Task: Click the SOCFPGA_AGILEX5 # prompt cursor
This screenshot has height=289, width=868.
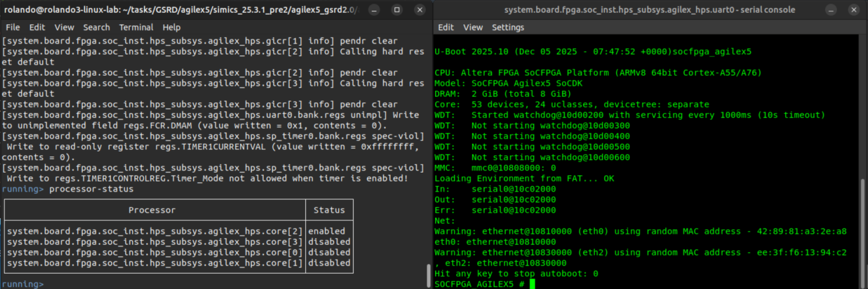Action: point(532,284)
